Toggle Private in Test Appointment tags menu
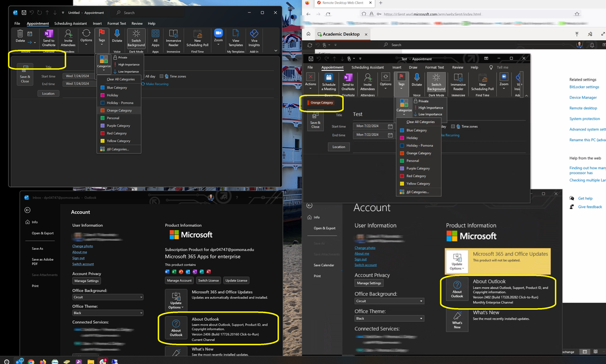This screenshot has height=364, width=606. (x=421, y=101)
